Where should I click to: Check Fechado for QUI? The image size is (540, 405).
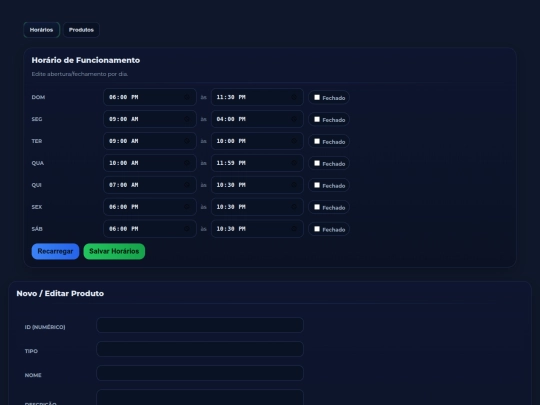point(317,185)
